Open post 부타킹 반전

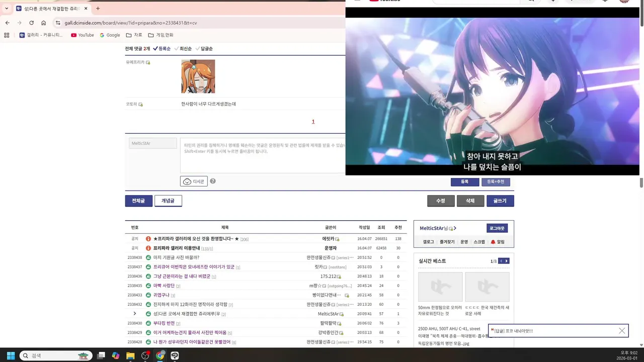click(x=164, y=323)
